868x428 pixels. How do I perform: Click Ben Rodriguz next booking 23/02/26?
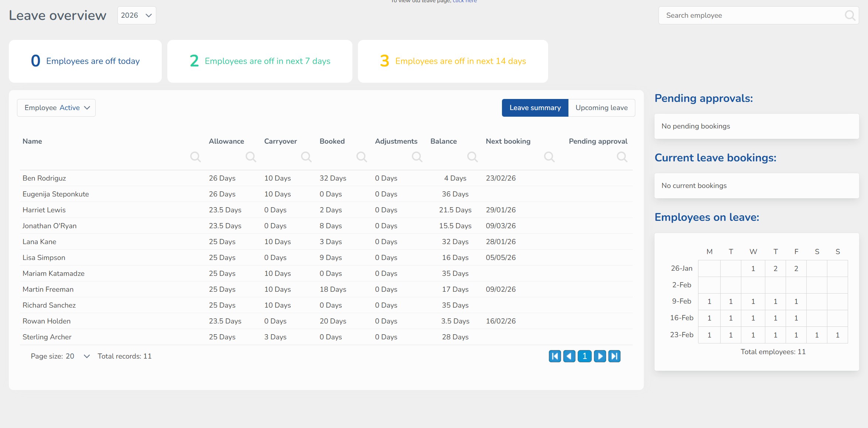point(501,178)
